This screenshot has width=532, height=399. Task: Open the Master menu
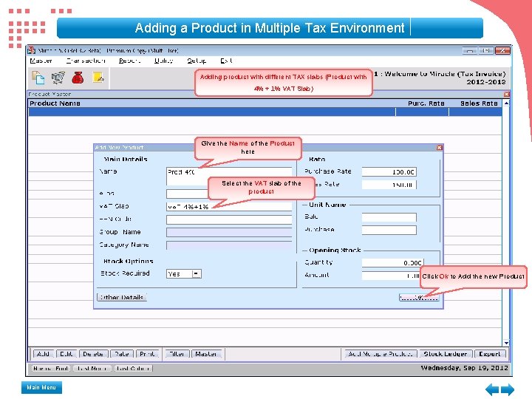[x=41, y=61]
